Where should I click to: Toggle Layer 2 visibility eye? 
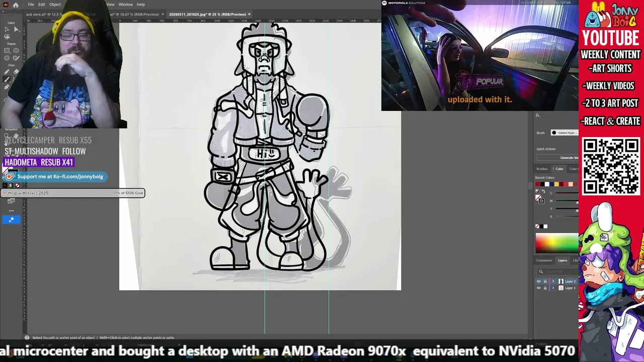pyautogui.click(x=539, y=281)
